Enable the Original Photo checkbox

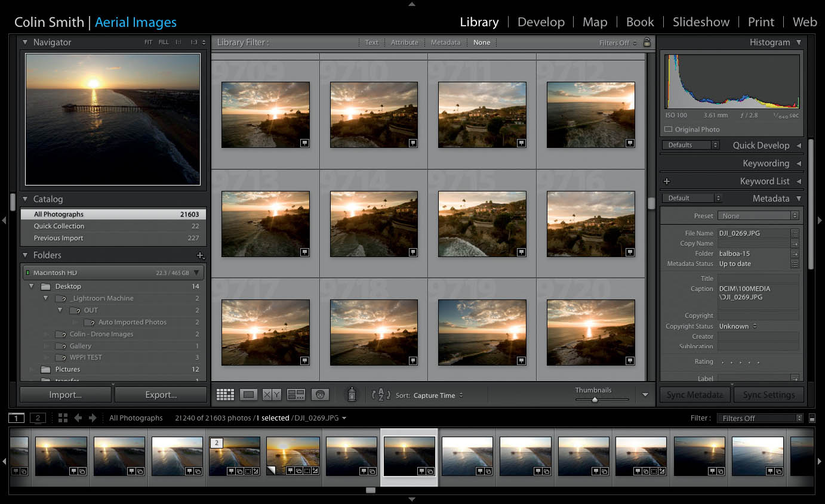(668, 129)
